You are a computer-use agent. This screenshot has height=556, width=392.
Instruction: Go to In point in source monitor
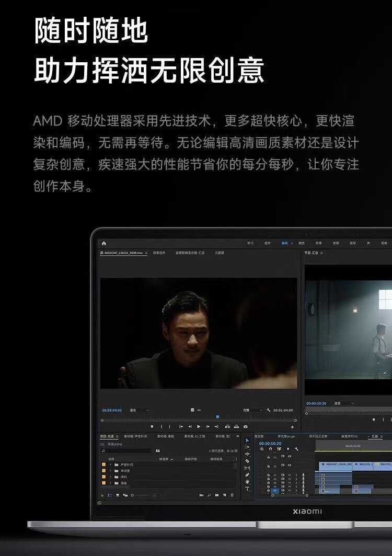click(x=181, y=427)
